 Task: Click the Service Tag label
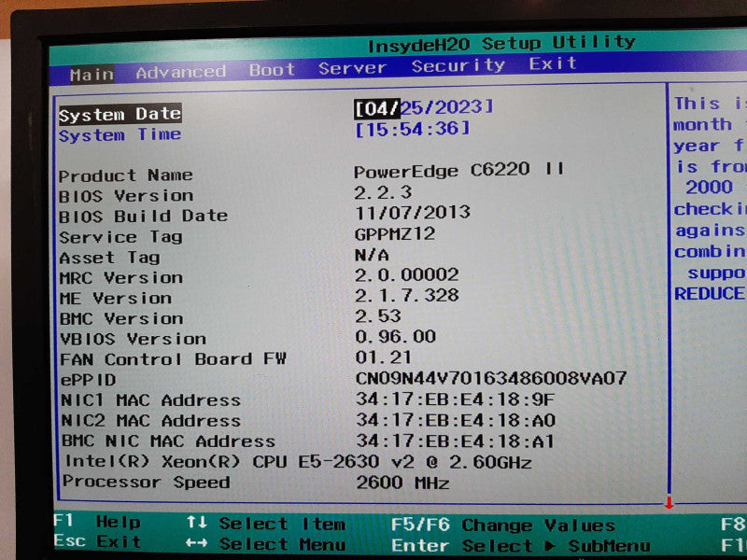(120, 237)
